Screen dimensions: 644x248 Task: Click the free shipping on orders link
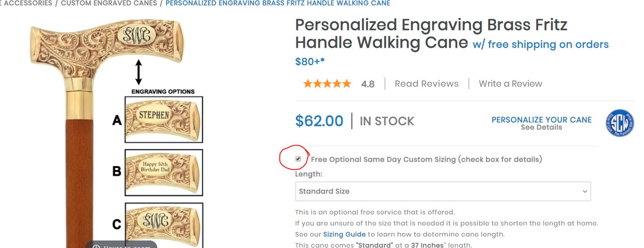coord(541,45)
